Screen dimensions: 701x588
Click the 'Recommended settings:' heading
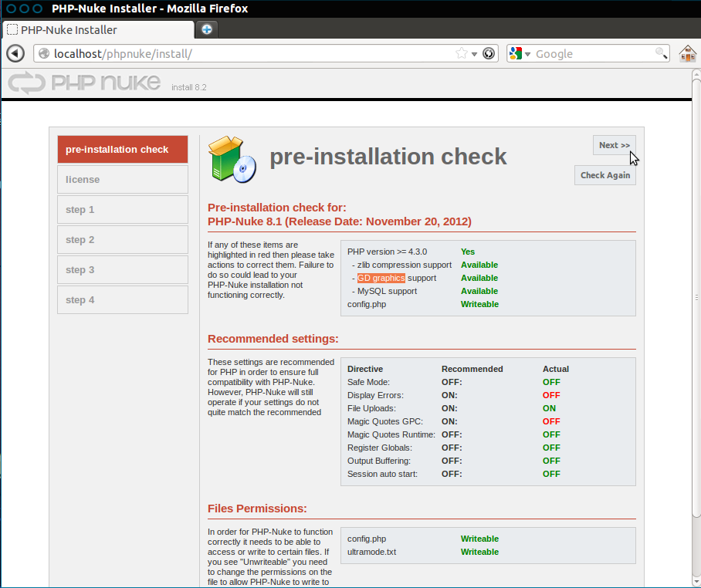click(x=273, y=339)
